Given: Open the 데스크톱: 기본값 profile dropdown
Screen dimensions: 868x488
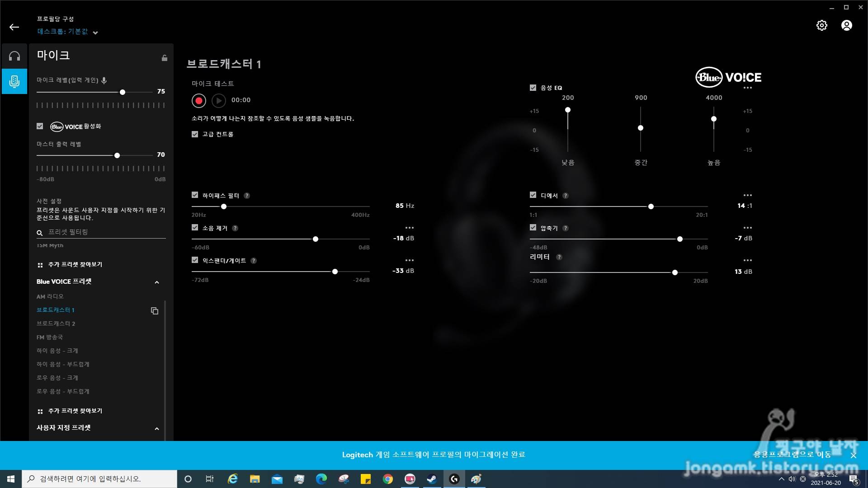Looking at the screenshot, I should pos(95,33).
